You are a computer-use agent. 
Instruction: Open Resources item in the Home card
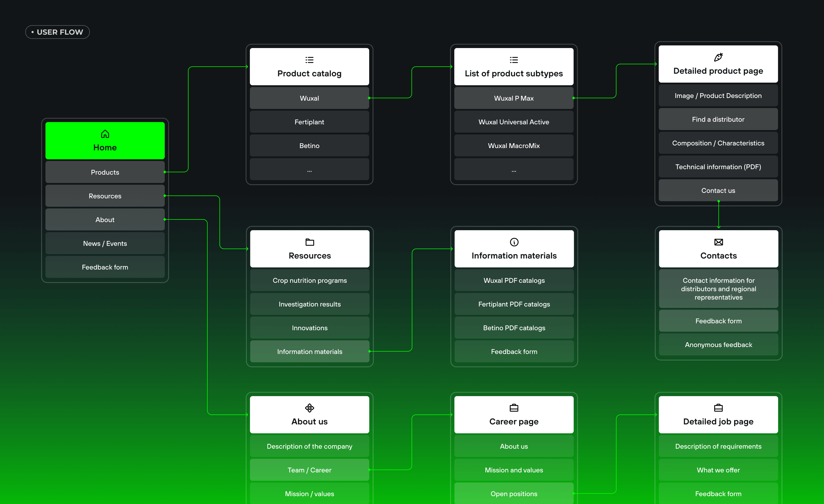click(105, 196)
